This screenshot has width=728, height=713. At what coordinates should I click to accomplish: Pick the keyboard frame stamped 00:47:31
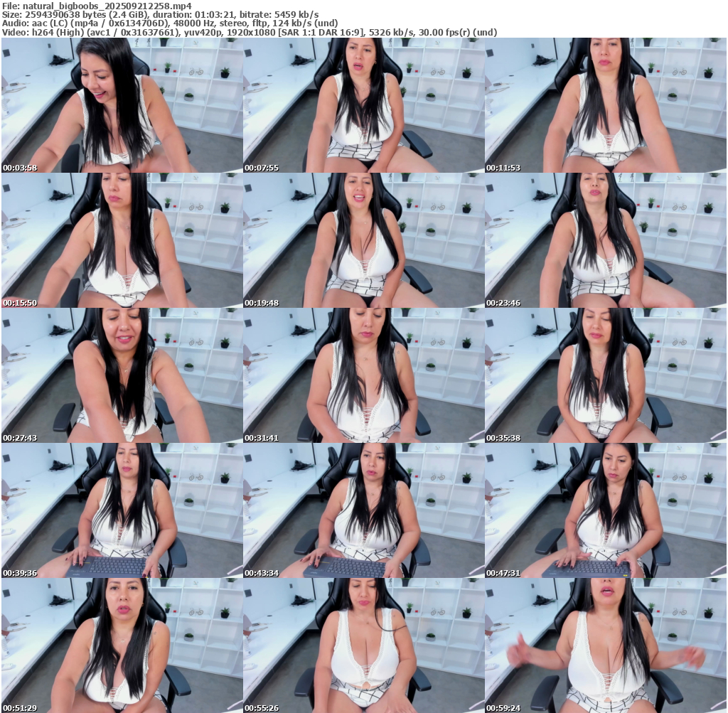pos(606,510)
